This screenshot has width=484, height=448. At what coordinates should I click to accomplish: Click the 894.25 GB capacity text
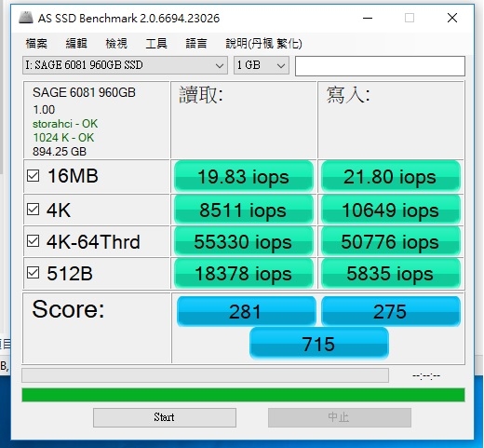(x=60, y=152)
